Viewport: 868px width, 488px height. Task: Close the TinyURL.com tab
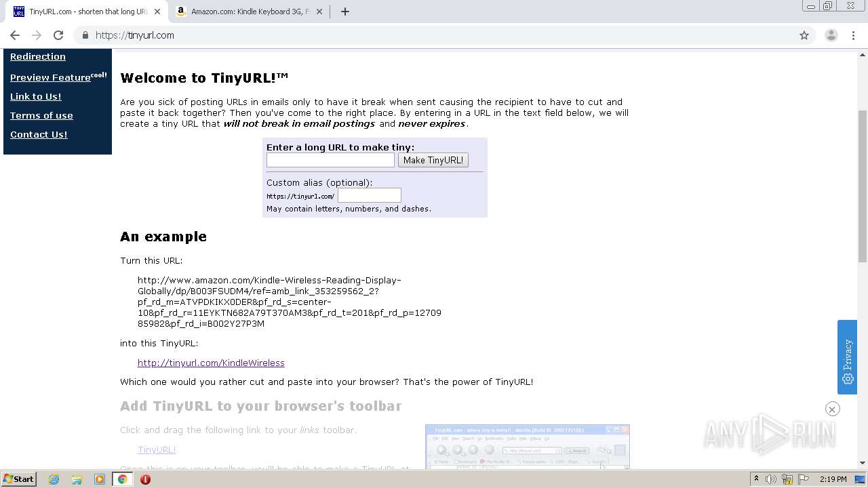[157, 12]
